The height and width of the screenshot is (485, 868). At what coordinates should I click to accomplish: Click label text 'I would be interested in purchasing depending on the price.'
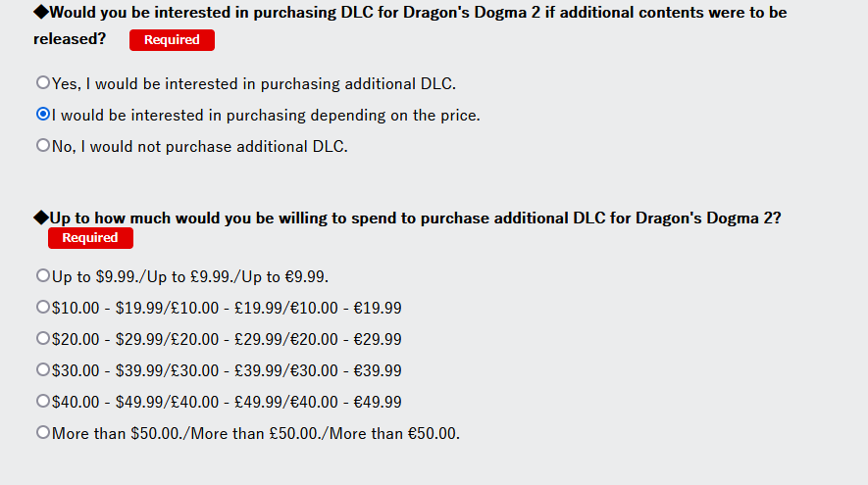pos(266,115)
